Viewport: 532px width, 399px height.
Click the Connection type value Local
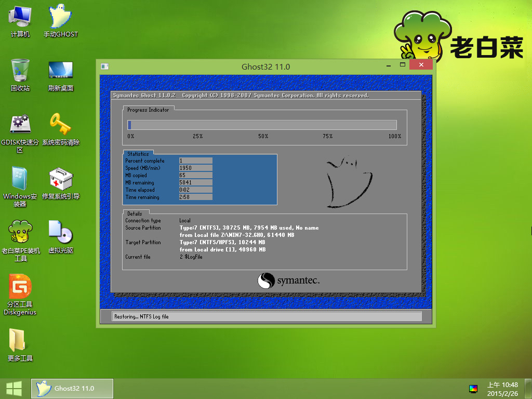[x=185, y=220]
